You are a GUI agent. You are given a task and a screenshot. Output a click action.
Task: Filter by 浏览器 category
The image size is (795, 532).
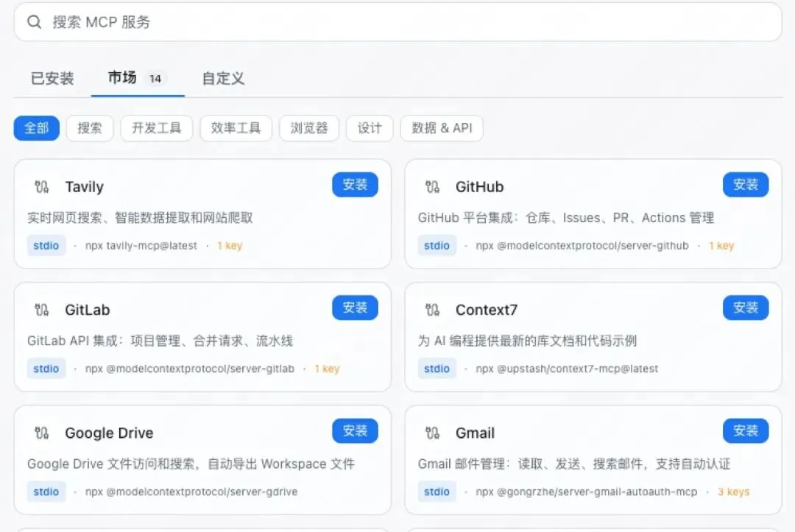pos(308,128)
